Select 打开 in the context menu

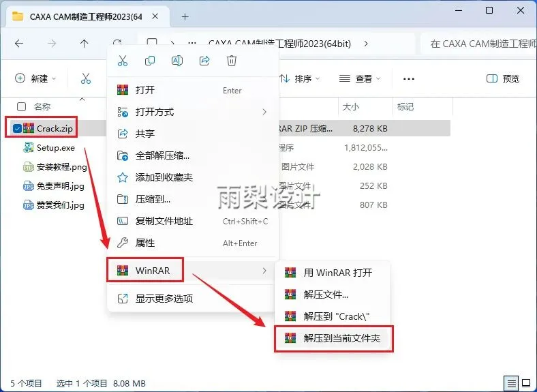193,90
